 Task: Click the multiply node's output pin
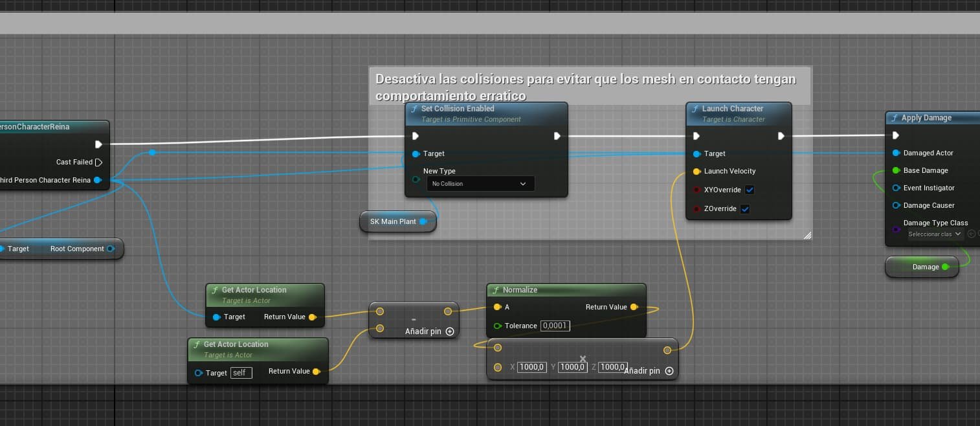[x=667, y=350]
